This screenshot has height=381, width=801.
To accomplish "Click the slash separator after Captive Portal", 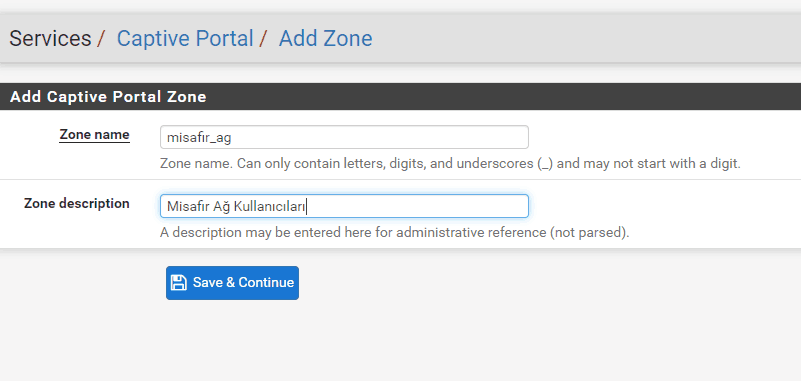I will (263, 38).
